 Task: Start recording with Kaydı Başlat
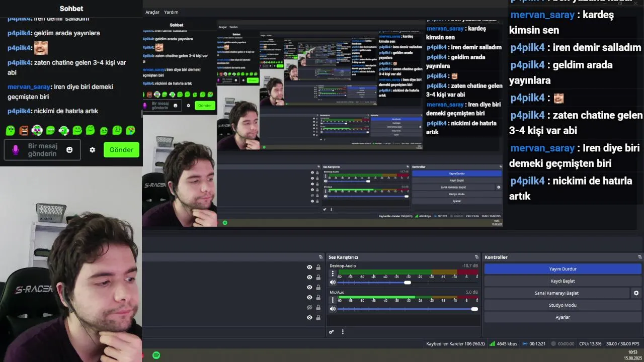(562, 281)
